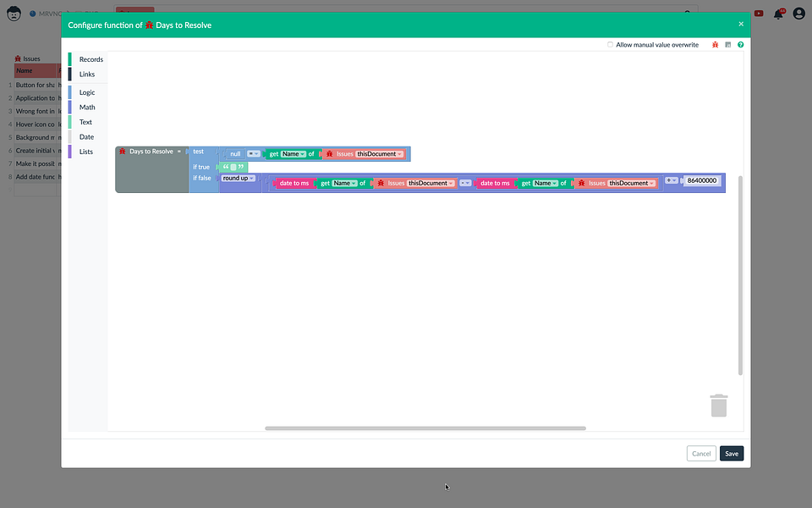Open Name dropdown in second date to ms block

(546, 183)
